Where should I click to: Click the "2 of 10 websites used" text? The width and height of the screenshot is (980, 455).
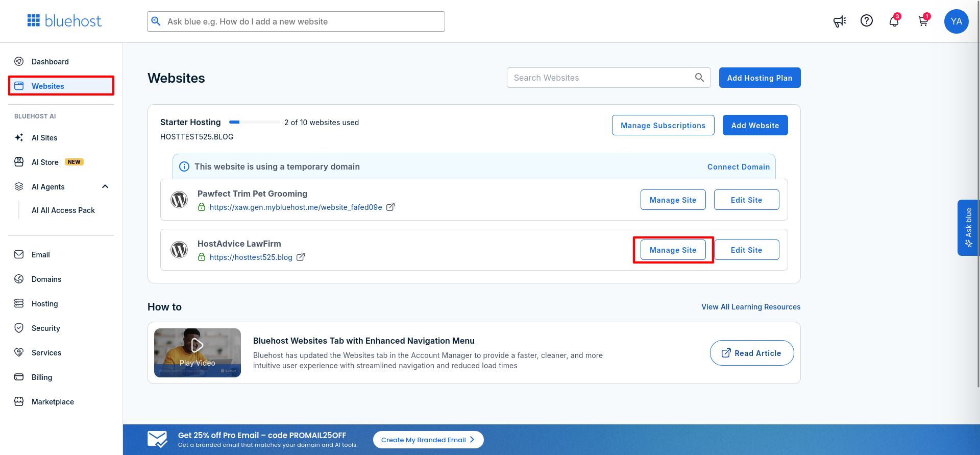click(322, 123)
